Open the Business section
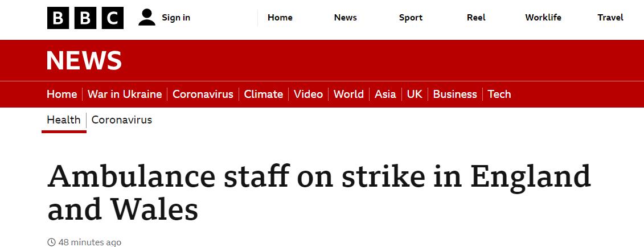The width and height of the screenshot is (644, 247). [455, 94]
